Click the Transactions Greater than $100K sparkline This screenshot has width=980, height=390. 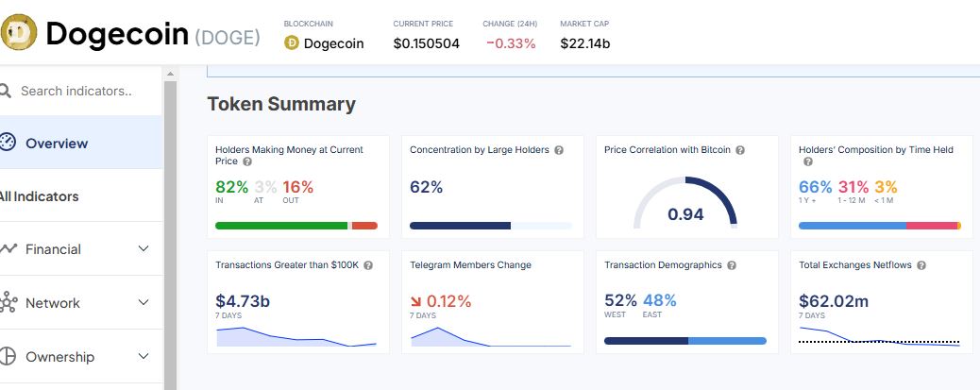coord(296,336)
